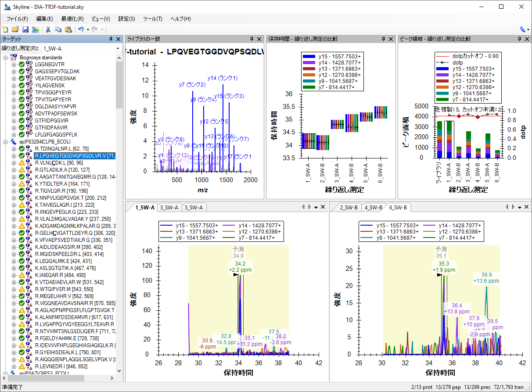The image size is (532, 392).
Task: Click the green check icon beside TPVISGGPYEYR
Action: click(x=22, y=93)
